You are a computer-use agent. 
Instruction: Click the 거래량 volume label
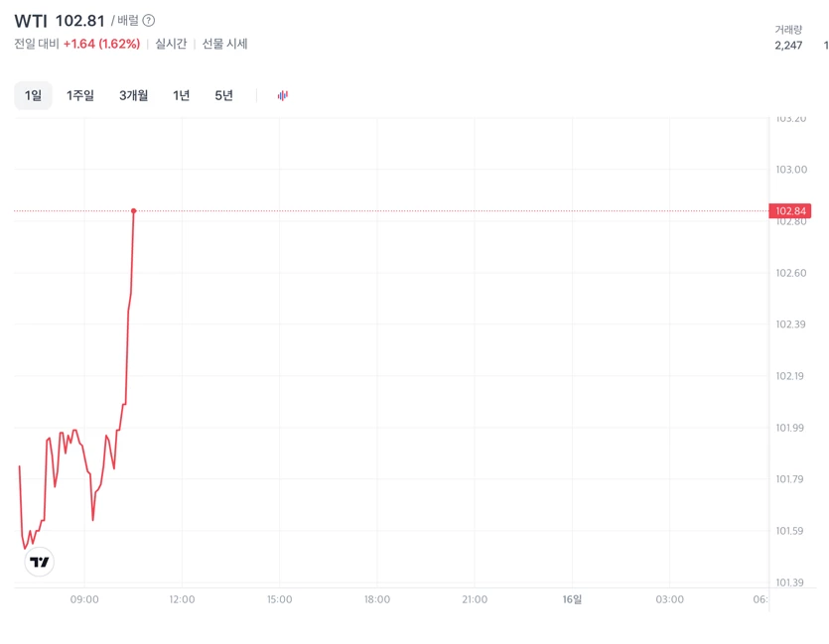click(x=788, y=30)
